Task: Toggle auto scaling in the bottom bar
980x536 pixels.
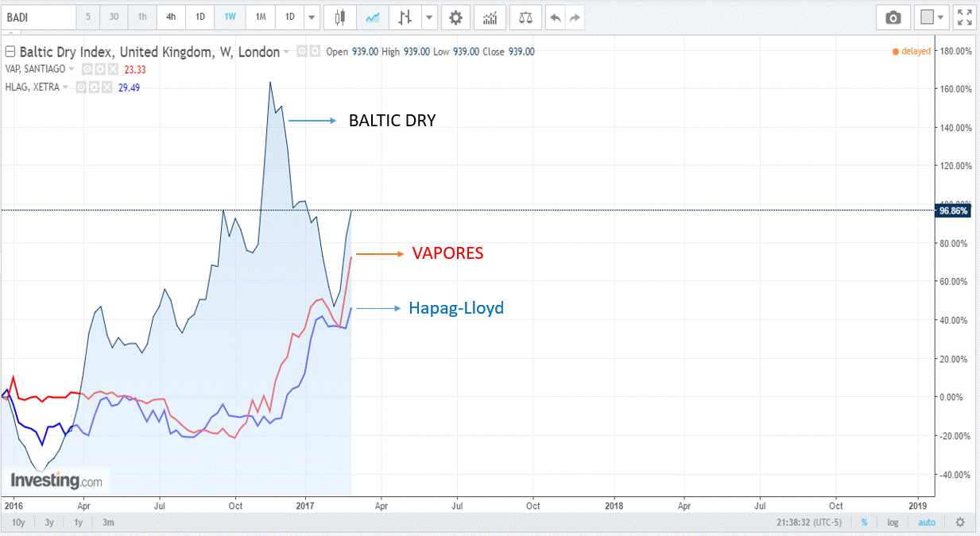Action: pos(927,523)
